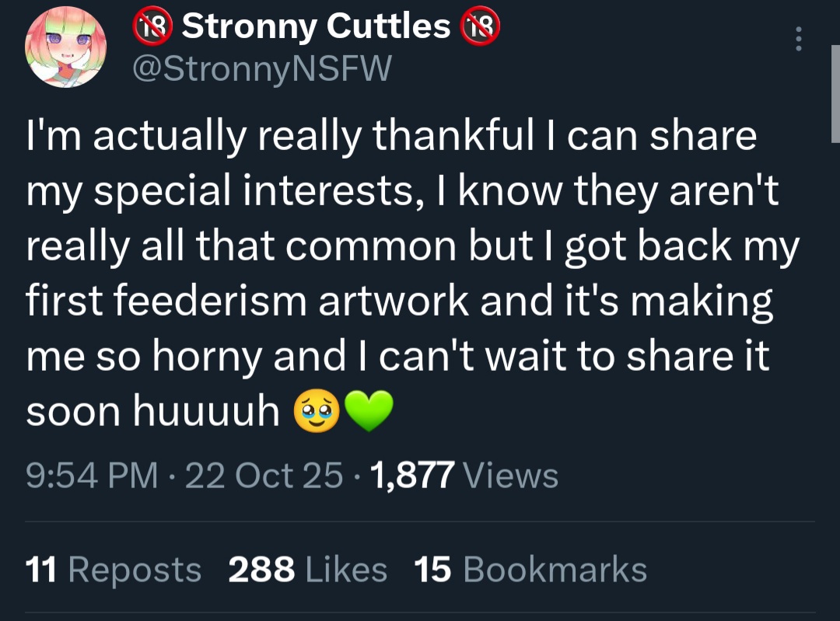View the 1,877 Views count

point(465,475)
